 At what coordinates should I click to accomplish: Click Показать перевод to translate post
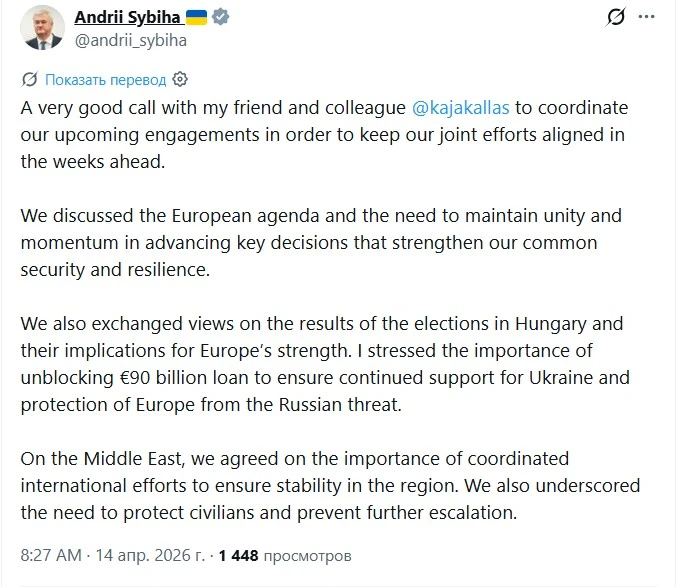point(105,79)
